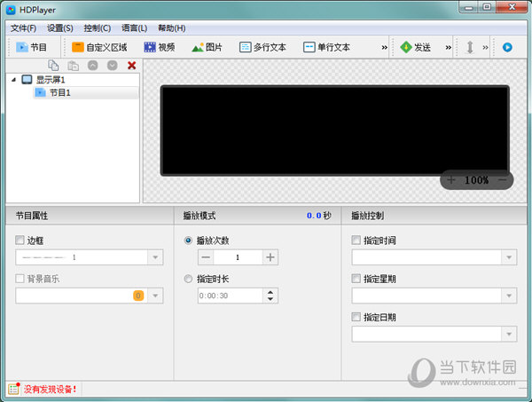Open the 背景音乐 music dropdown
The height and width of the screenshot is (402, 532).
click(x=155, y=296)
